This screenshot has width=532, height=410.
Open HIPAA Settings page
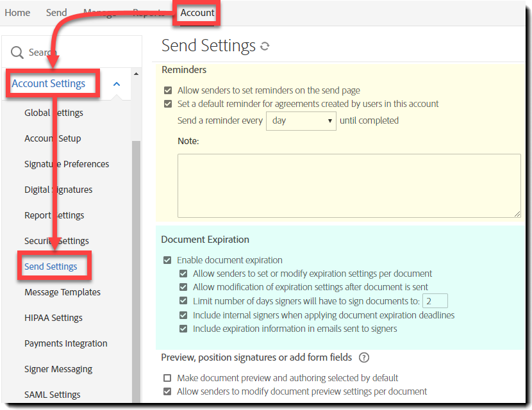pos(53,318)
